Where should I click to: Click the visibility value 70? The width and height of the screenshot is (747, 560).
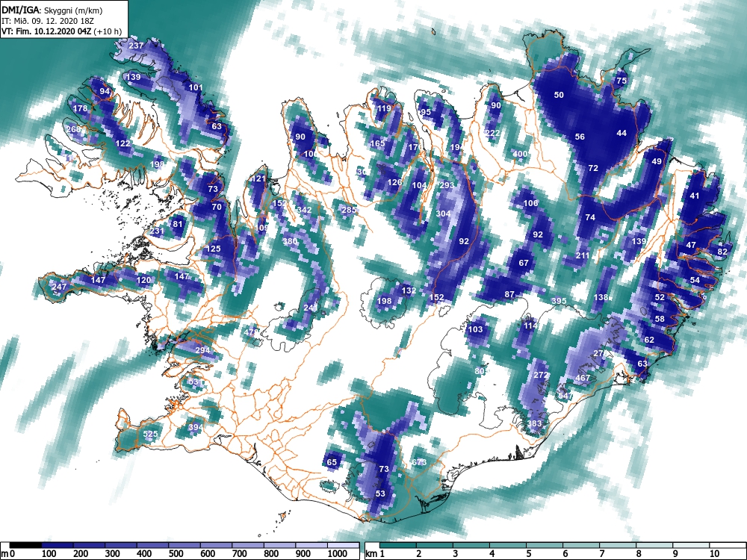click(217, 207)
